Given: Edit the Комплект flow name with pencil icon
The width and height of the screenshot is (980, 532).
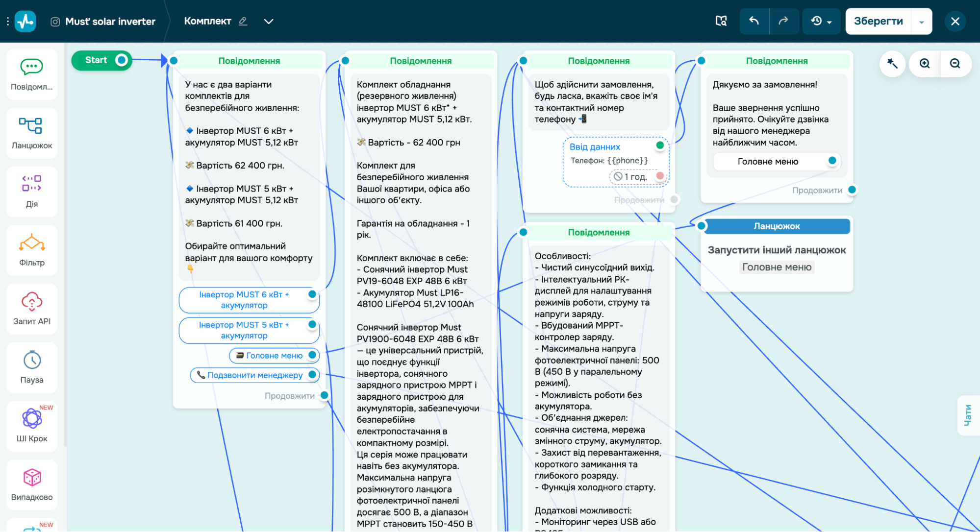Looking at the screenshot, I should click(243, 22).
